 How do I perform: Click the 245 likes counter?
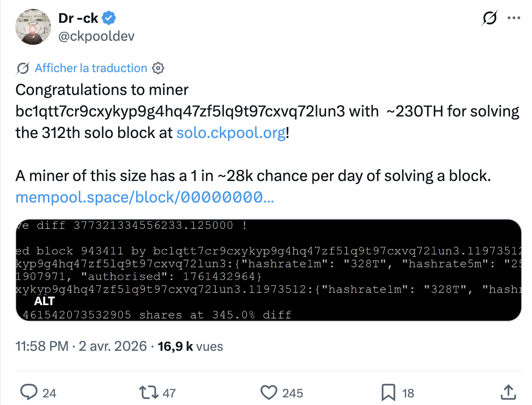292,393
